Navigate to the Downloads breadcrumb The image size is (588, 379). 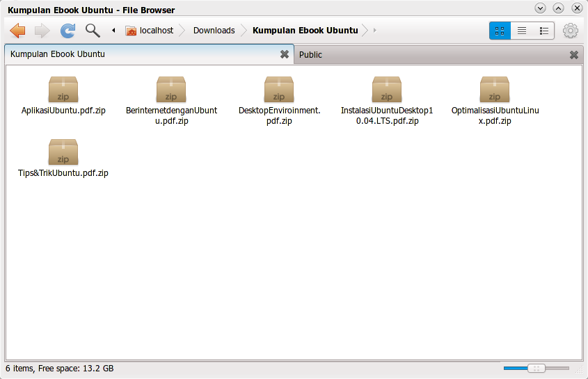[x=214, y=31]
